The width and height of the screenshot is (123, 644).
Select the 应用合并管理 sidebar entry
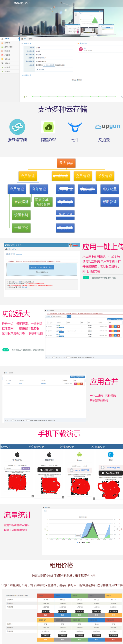[10, 47]
